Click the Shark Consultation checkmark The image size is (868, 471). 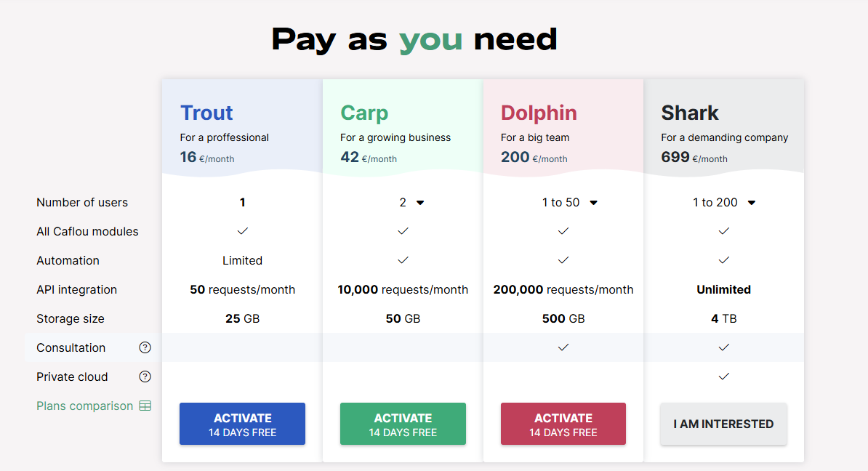click(x=723, y=347)
